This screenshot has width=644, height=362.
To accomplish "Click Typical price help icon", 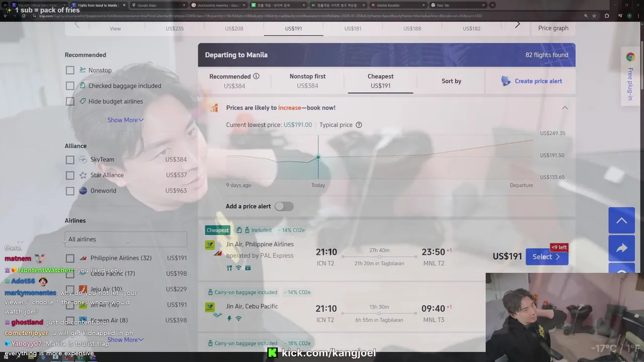I will (x=359, y=125).
